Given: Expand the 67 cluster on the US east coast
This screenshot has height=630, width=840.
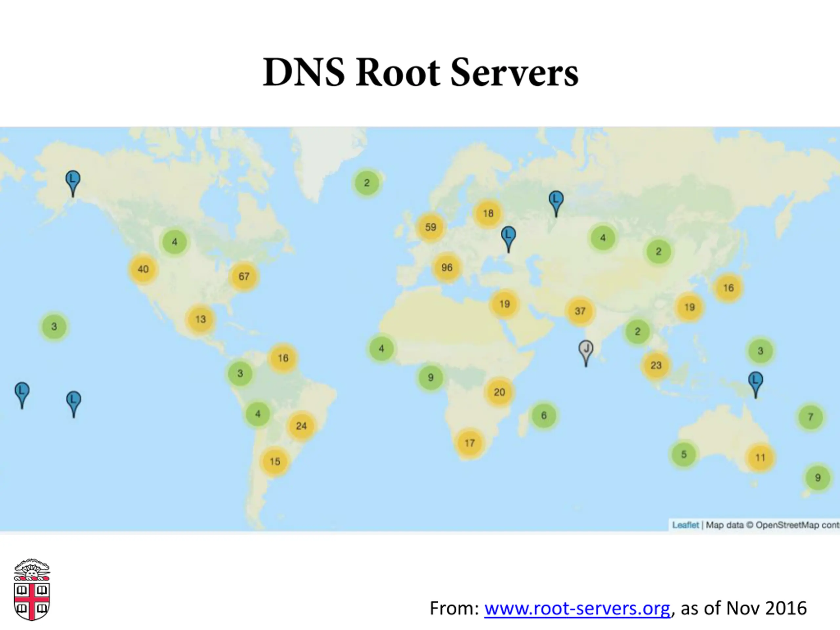Looking at the screenshot, I should (x=244, y=277).
